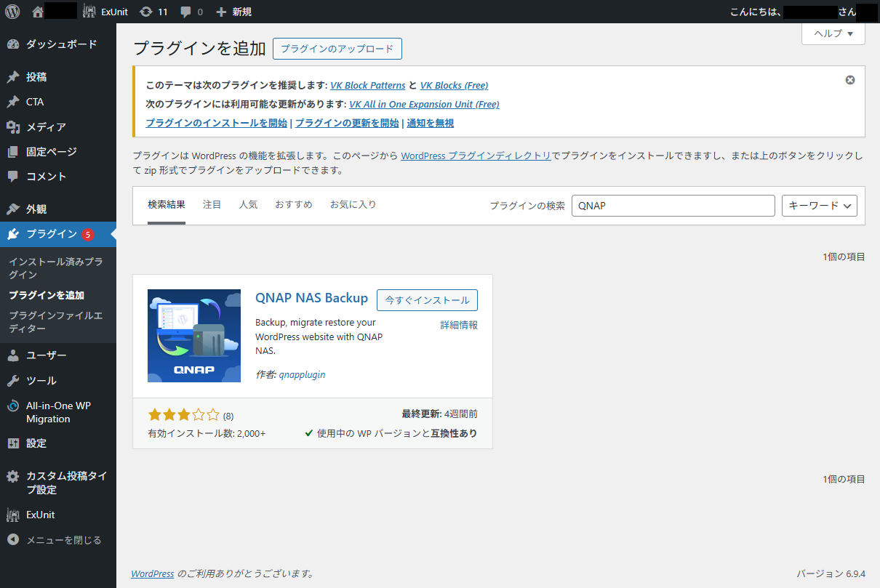Viewport: 880px width, 588px height.
Task: Expand the ヘルプ help tab
Action: [833, 33]
